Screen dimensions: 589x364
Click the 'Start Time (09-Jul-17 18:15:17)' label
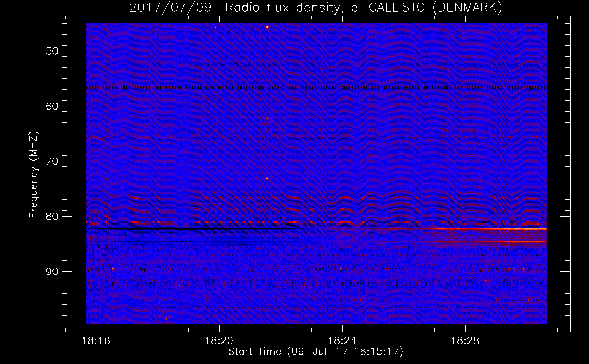(x=316, y=352)
